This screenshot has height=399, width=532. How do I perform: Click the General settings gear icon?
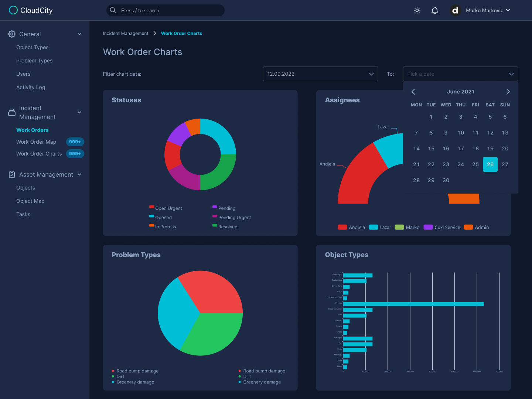[11, 34]
